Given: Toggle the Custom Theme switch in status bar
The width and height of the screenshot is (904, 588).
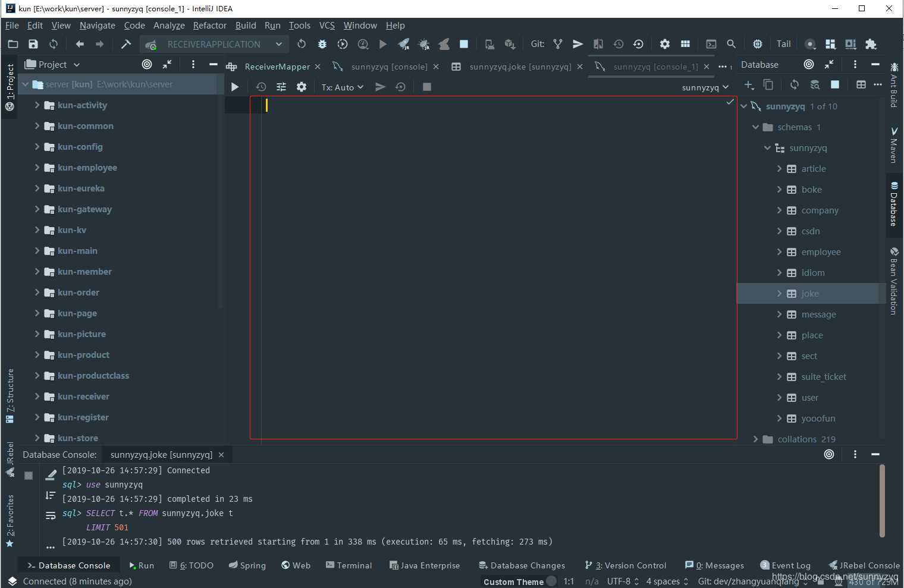Looking at the screenshot, I should [551, 581].
